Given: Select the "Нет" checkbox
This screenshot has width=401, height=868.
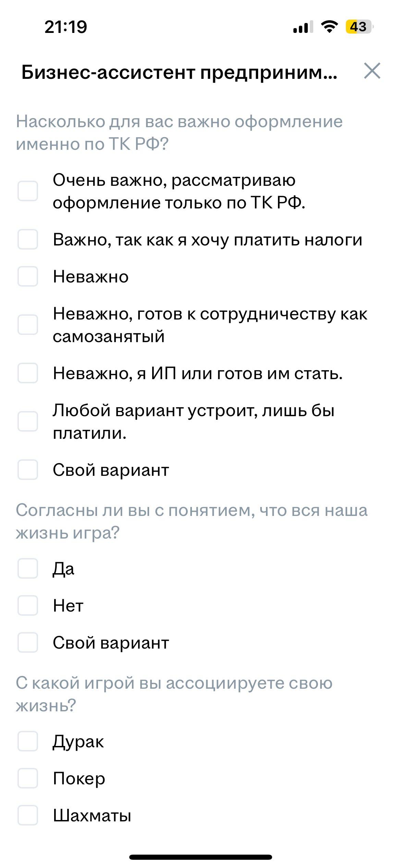Looking at the screenshot, I should coord(28,605).
